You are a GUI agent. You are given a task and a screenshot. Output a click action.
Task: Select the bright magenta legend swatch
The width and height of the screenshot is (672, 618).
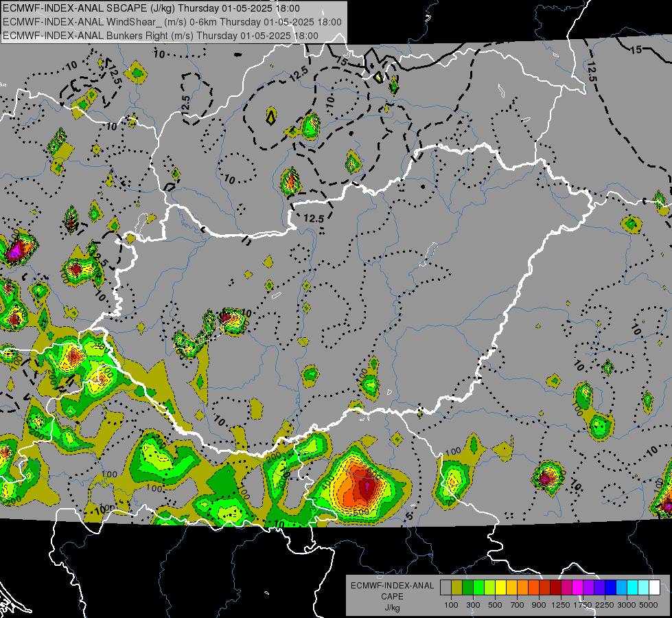coord(578,587)
